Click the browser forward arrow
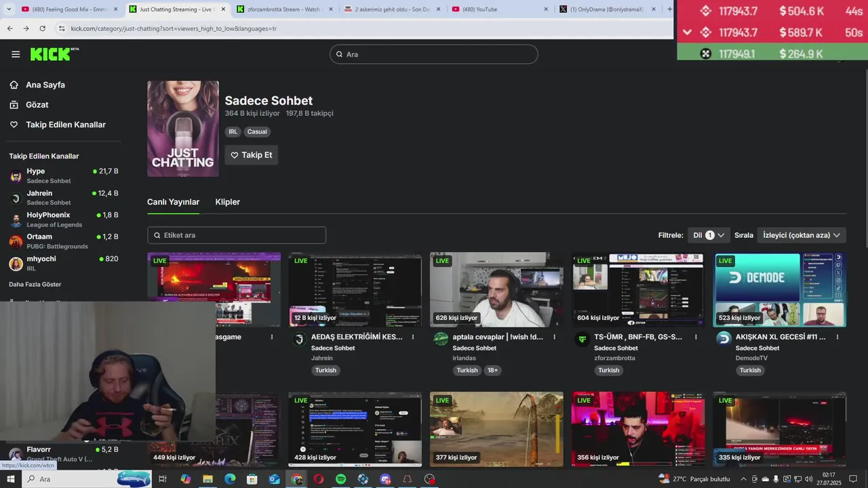This screenshot has width=868, height=488. (26, 28)
